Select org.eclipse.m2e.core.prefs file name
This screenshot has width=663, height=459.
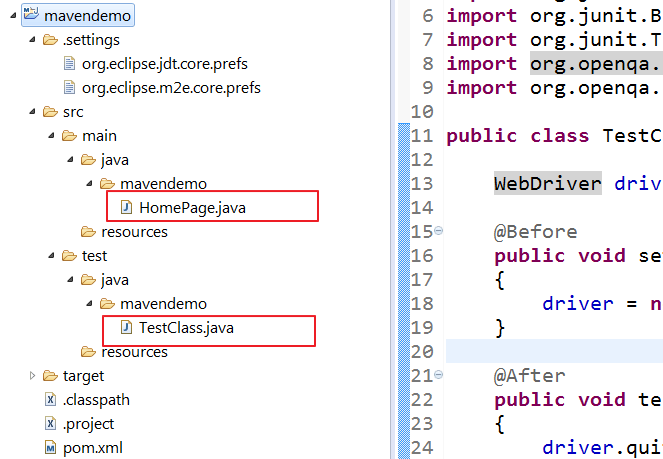pos(171,88)
